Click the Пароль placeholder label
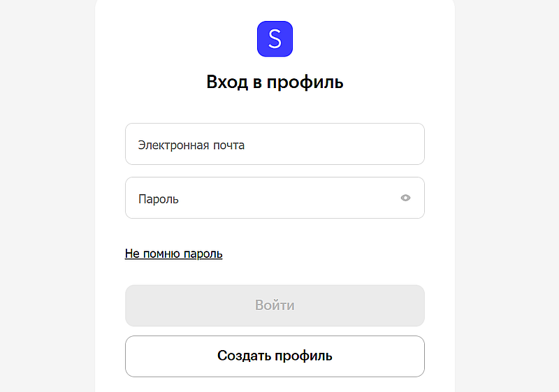559x392 pixels. click(159, 199)
